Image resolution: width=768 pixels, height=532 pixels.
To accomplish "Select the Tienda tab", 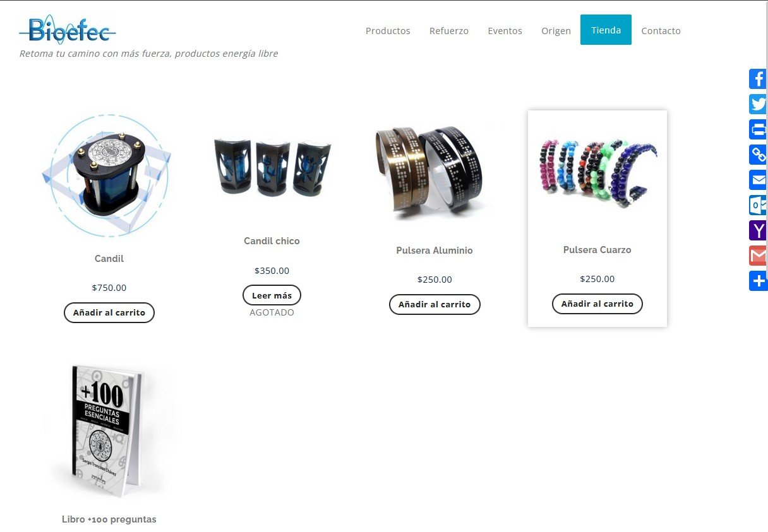I will point(606,30).
